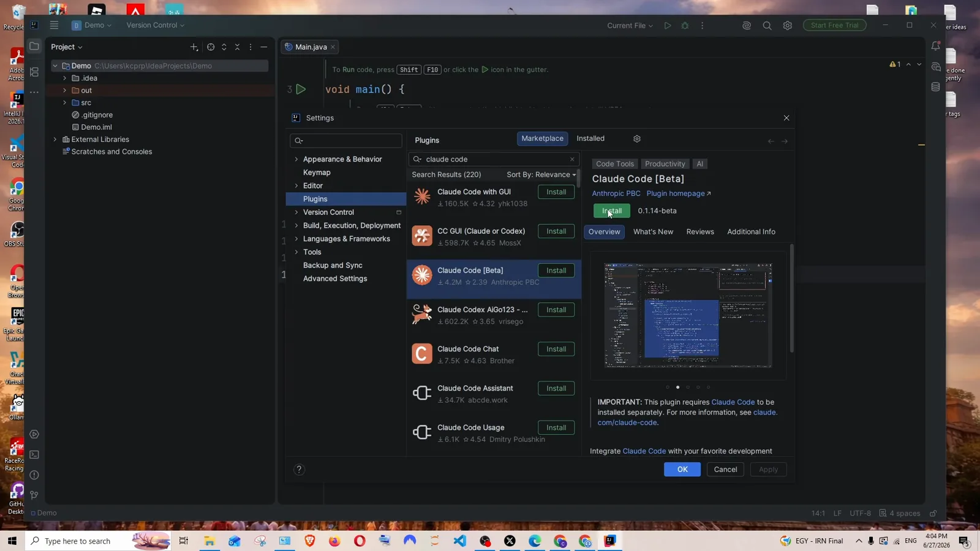Open Notifications bell in right sidebar
Screen dimensions: 980x551
coord(935,46)
